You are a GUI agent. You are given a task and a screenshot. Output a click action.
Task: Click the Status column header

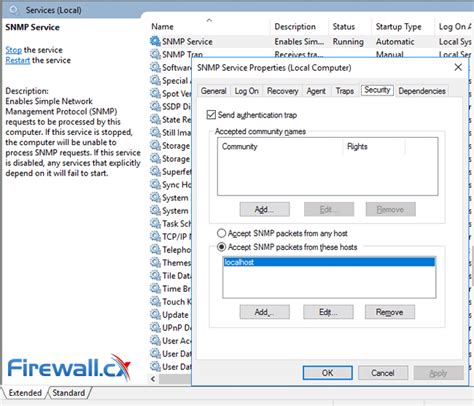click(344, 27)
